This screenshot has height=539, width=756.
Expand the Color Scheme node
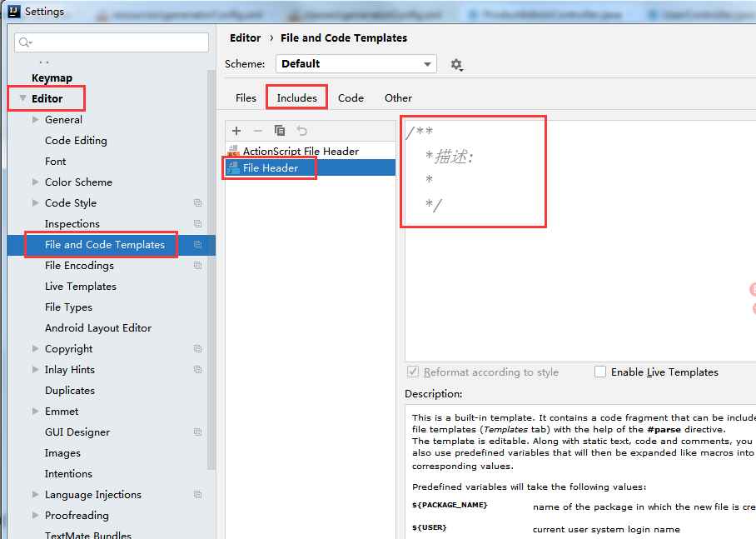pyautogui.click(x=35, y=182)
